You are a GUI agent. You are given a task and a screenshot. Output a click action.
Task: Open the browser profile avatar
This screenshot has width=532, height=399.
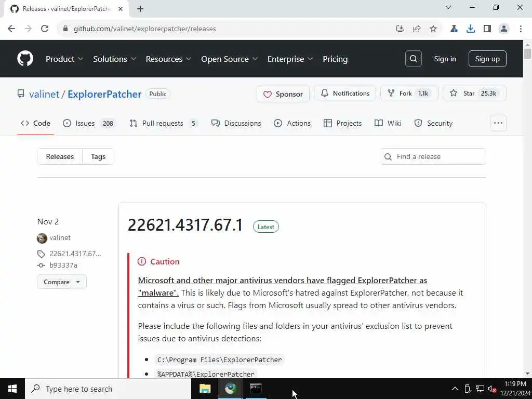coord(504,29)
